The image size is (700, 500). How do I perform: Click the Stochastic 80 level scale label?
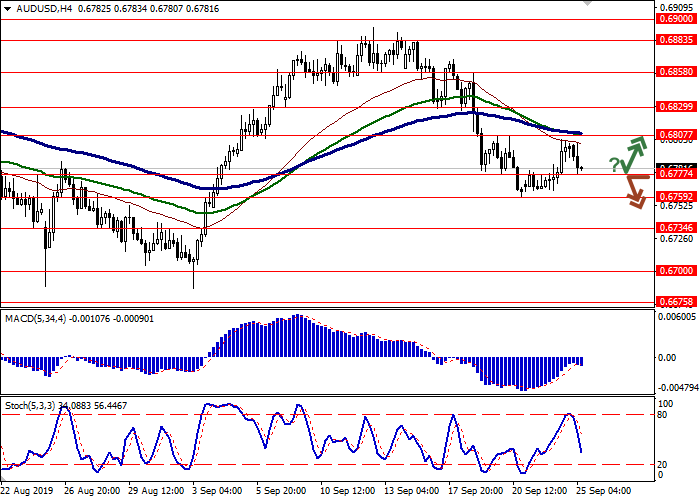663,415
